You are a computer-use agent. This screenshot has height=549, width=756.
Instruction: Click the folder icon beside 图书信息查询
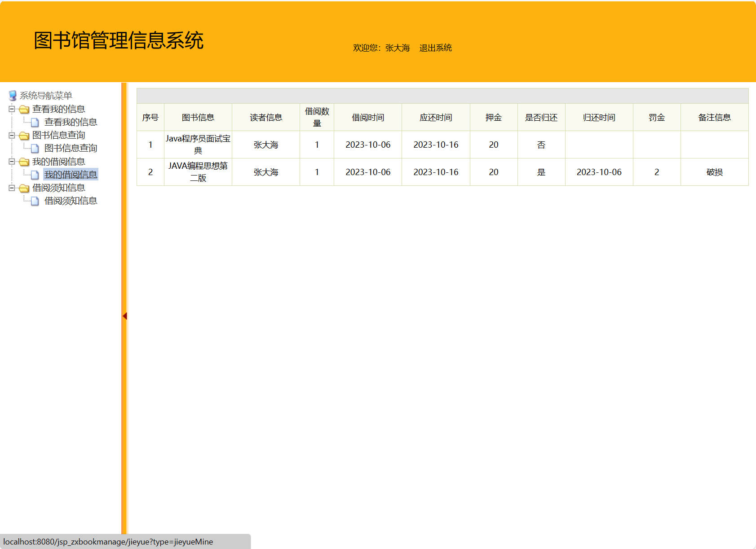pyautogui.click(x=25, y=135)
